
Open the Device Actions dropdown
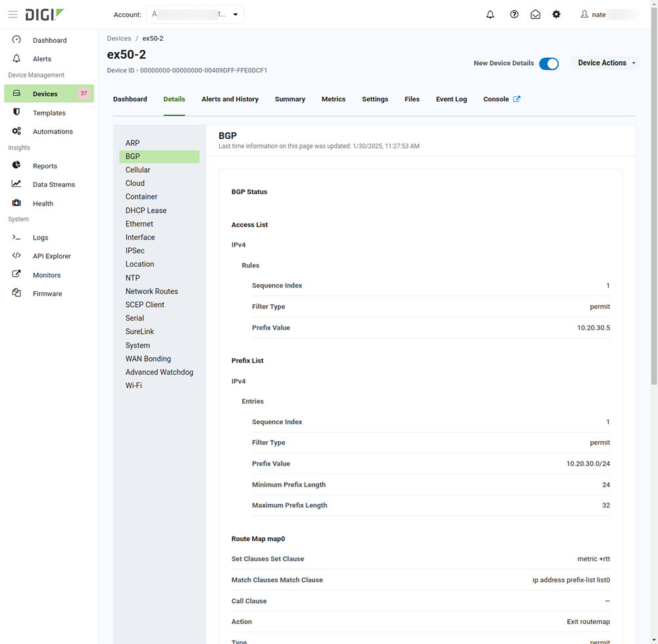604,63
